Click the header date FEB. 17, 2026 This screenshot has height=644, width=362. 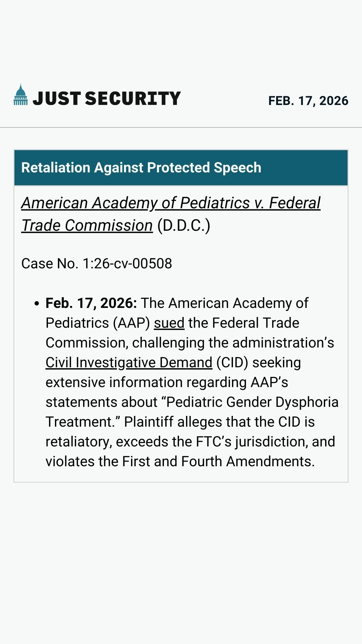click(308, 101)
